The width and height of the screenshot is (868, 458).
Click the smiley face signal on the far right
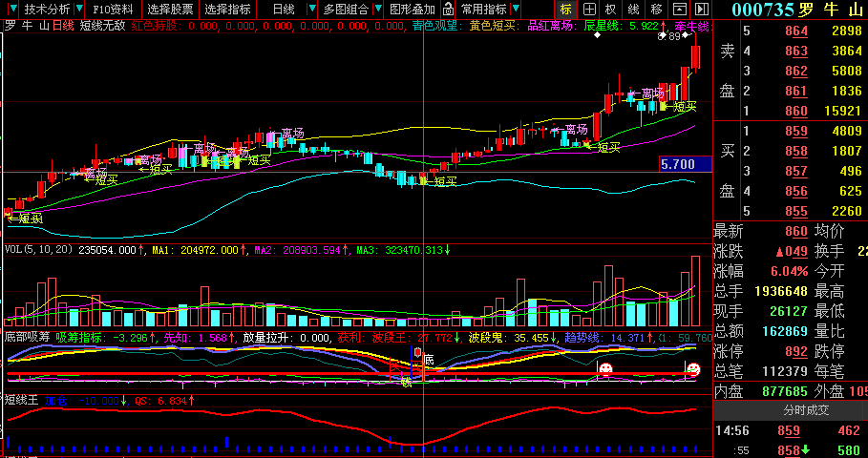(x=693, y=368)
